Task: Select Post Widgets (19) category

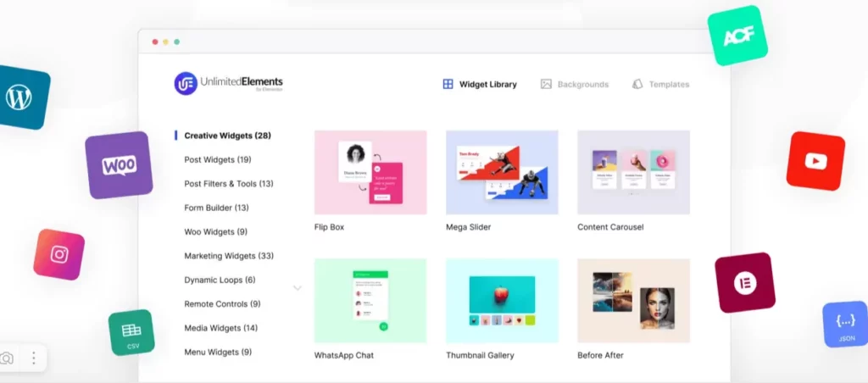Action: coord(218,159)
